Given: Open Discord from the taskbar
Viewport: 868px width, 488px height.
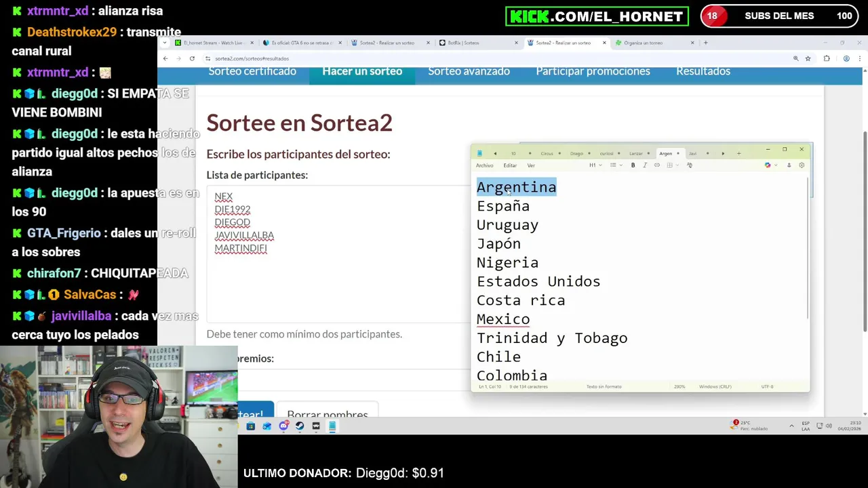Looking at the screenshot, I should click(283, 426).
